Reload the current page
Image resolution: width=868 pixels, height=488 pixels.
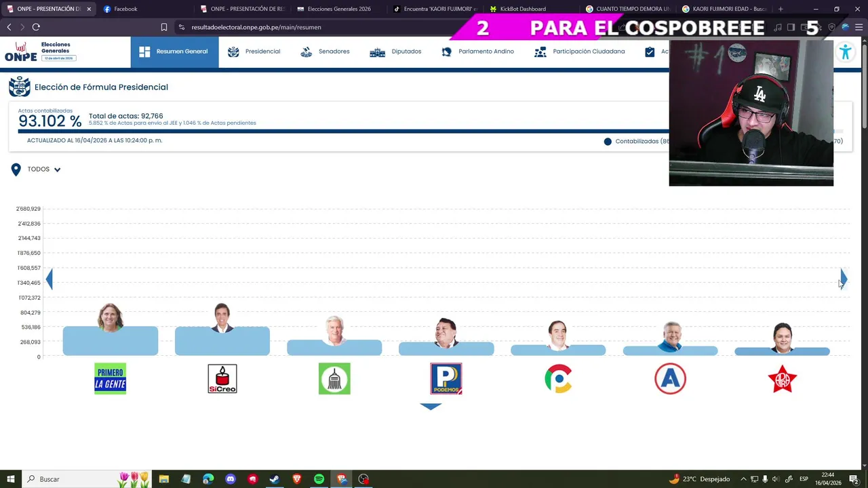tap(36, 27)
